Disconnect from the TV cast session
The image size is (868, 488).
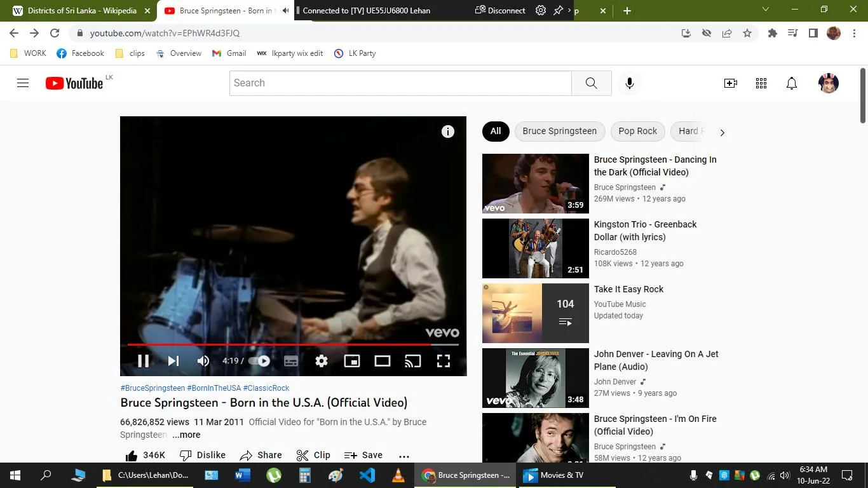[x=500, y=11]
